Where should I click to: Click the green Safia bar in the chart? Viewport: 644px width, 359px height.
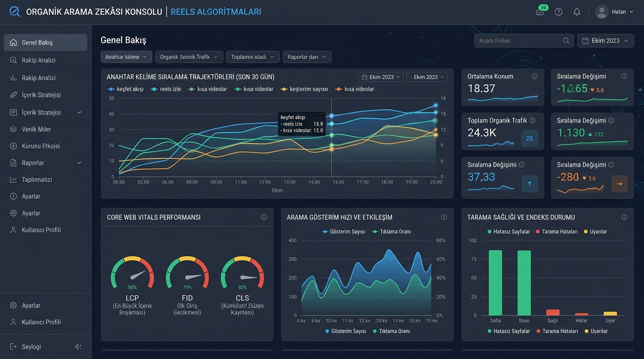point(495,283)
